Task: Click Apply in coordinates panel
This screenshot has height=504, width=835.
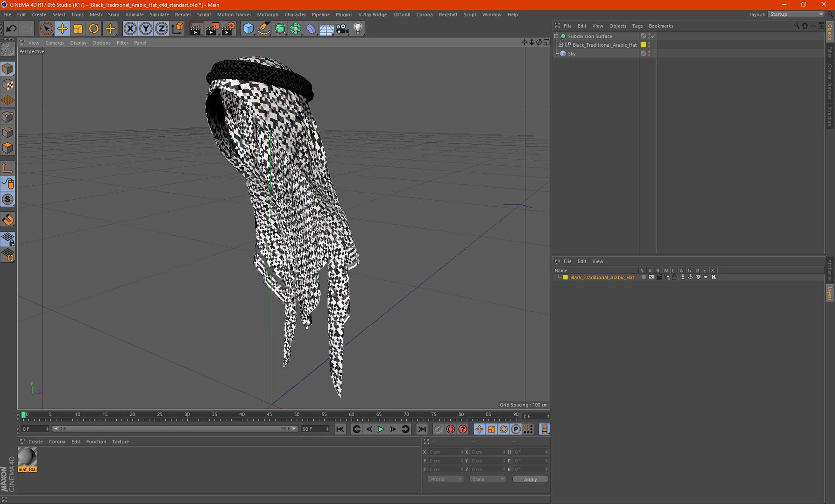Action: tap(531, 479)
